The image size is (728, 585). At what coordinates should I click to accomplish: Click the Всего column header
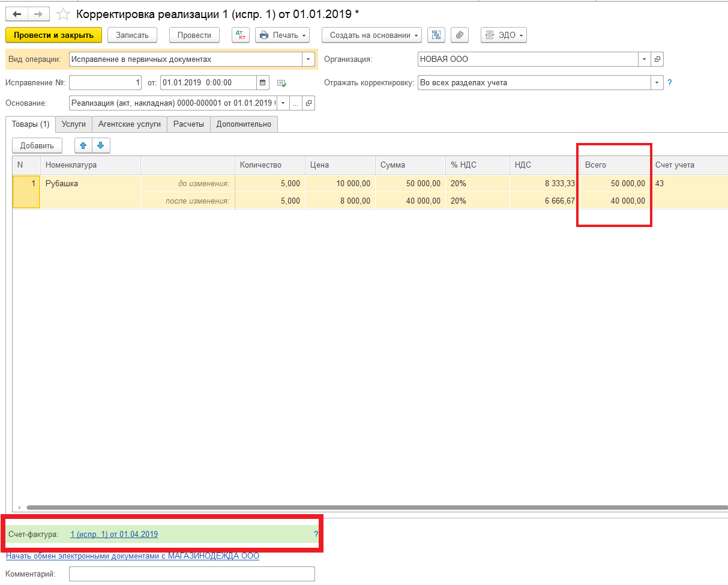point(615,165)
